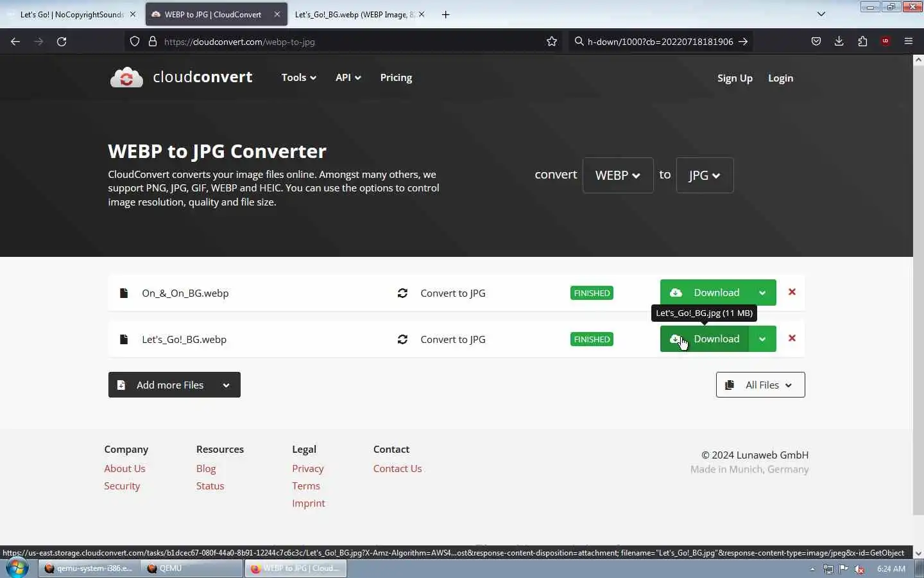
Task: Expand download options arrow for Let's_Go!_BG
Action: [762, 339]
